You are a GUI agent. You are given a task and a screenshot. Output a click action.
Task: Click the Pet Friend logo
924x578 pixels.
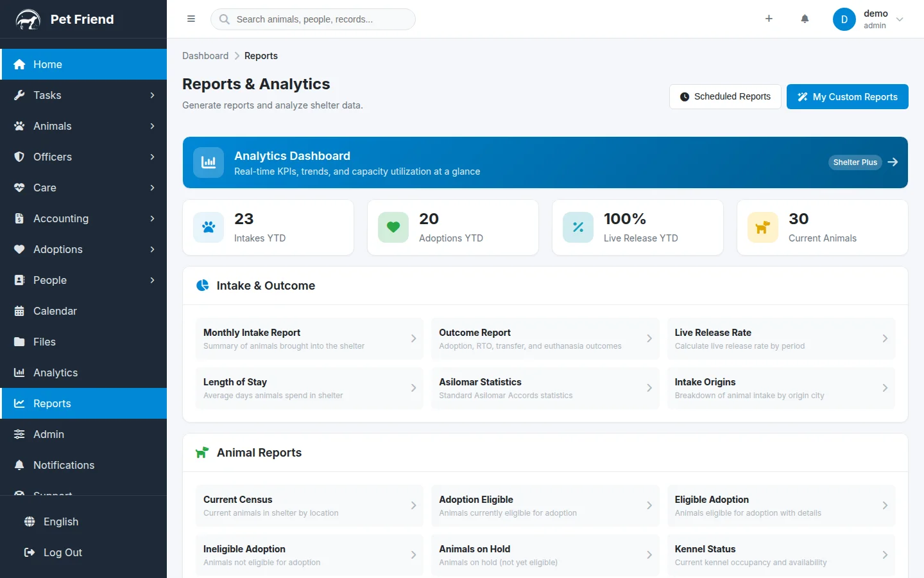(x=64, y=19)
